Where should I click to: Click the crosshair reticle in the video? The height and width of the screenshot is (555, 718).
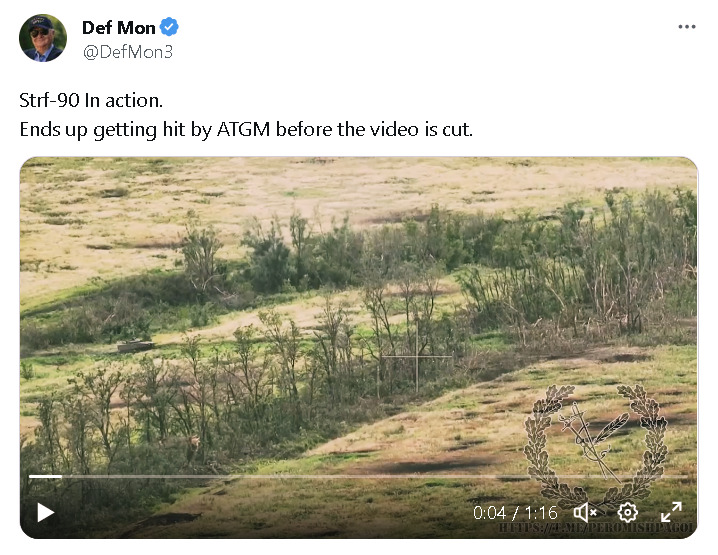417,356
